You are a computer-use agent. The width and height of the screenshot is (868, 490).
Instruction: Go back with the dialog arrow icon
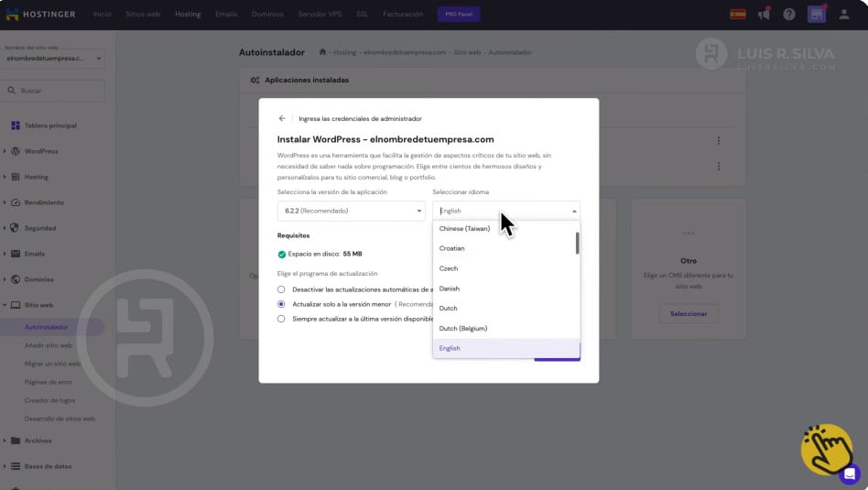(282, 118)
